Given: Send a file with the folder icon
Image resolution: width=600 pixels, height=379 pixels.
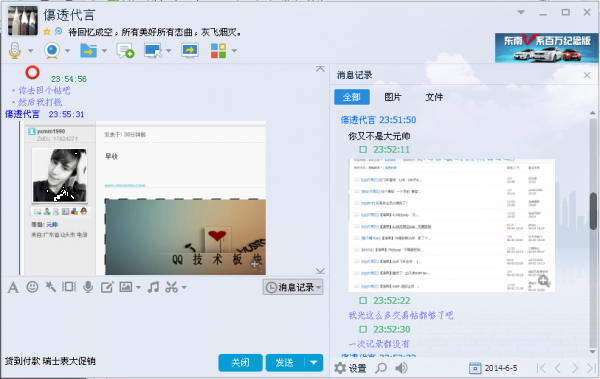Looking at the screenshot, I should pos(88,51).
